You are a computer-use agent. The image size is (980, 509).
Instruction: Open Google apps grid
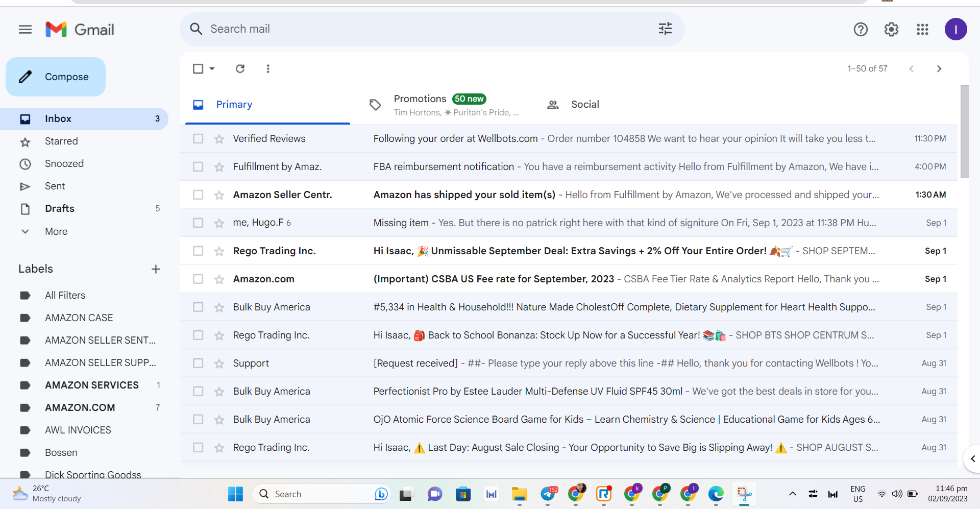click(922, 30)
